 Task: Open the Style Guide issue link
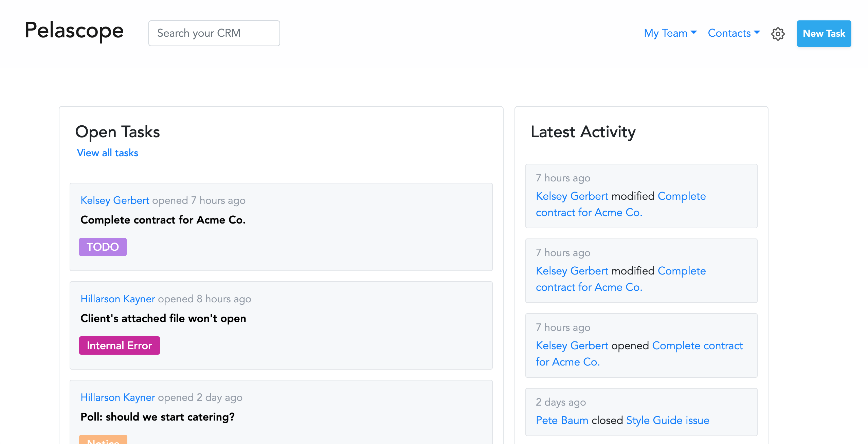pos(667,420)
